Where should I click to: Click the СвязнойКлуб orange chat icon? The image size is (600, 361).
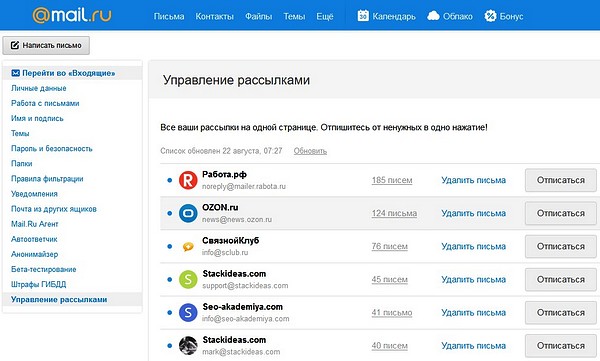pyautogui.click(x=188, y=247)
